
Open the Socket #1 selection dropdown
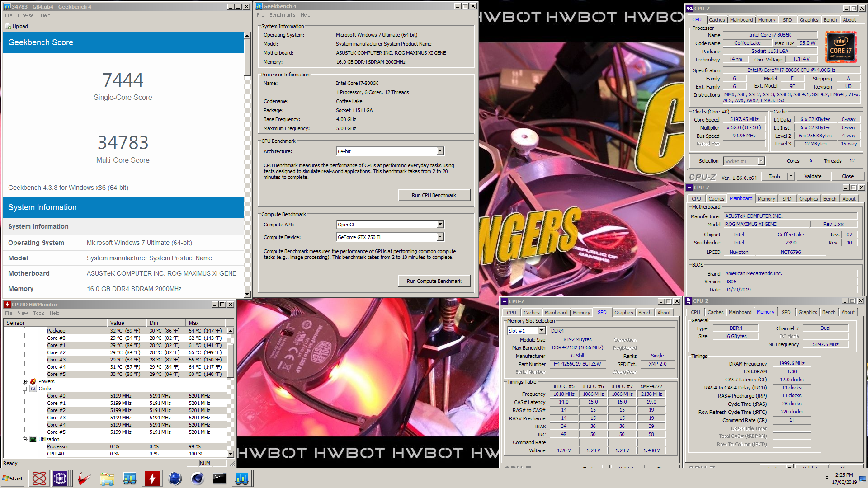(x=761, y=161)
